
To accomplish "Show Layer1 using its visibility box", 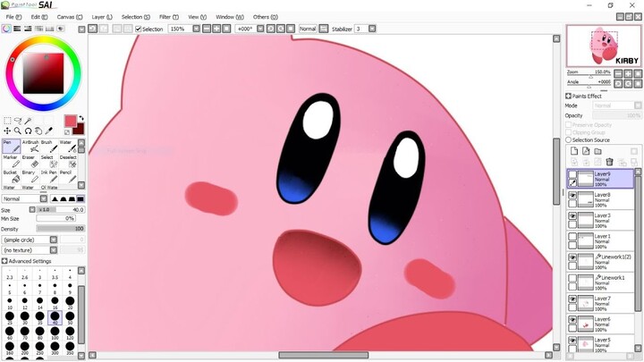I will pyautogui.click(x=572, y=237).
